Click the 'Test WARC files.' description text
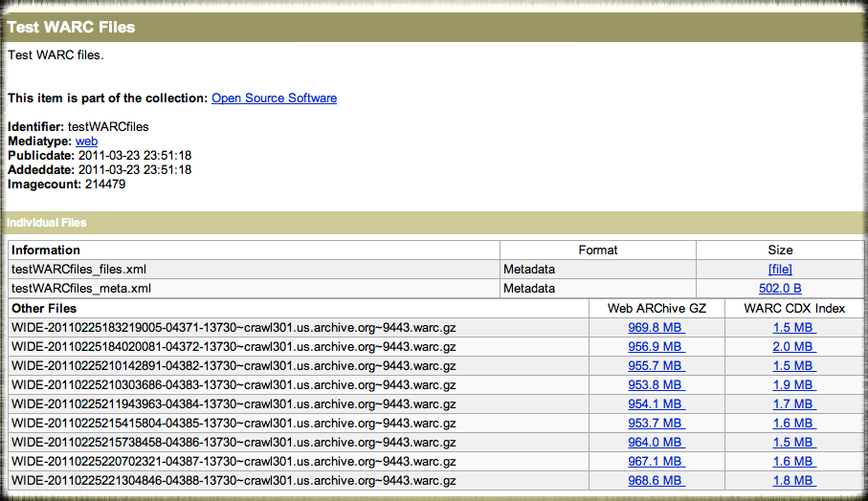 pos(56,55)
